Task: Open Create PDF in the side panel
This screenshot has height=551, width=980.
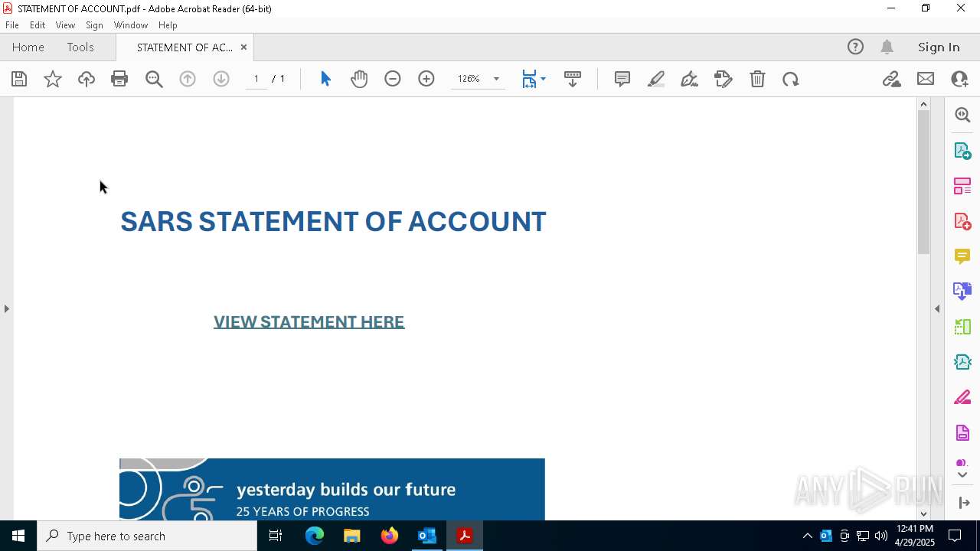Action: click(x=962, y=221)
